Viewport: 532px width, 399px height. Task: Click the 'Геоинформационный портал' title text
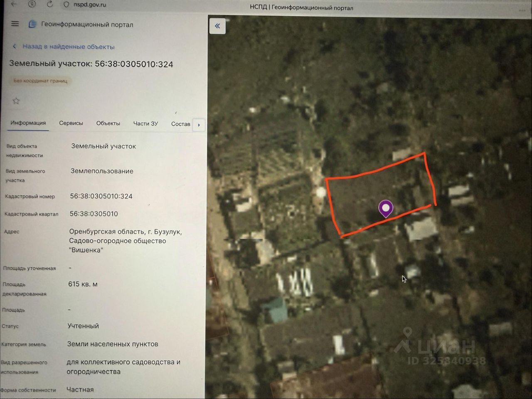(87, 25)
